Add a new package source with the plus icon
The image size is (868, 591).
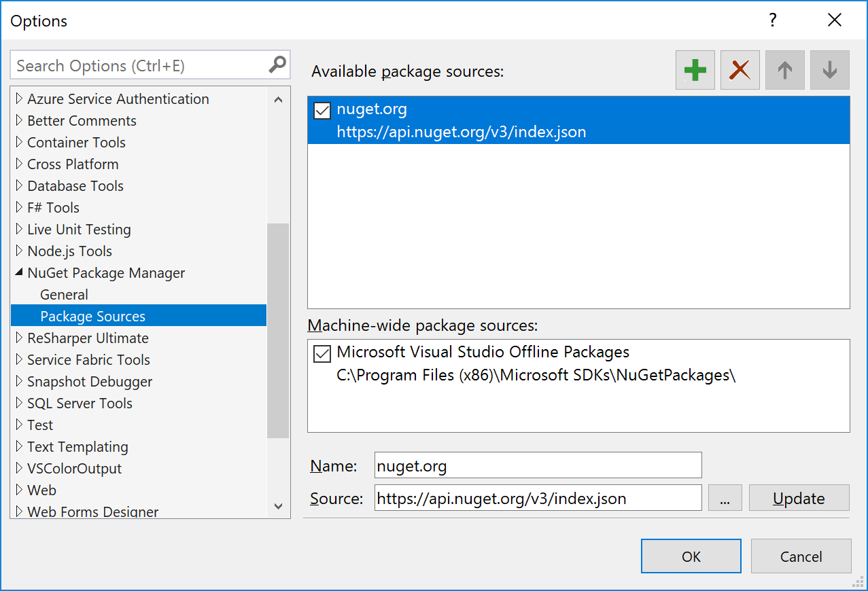tap(694, 69)
